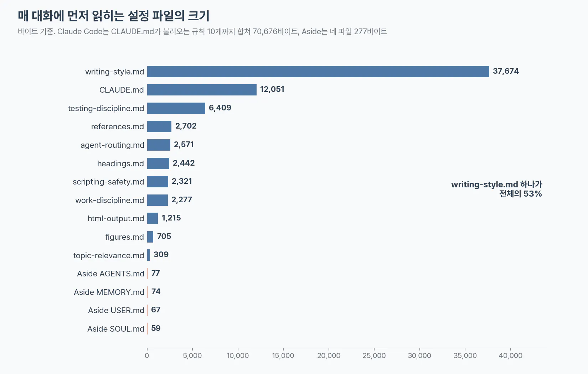Click the Aside AGENTS.md label
The width and height of the screenshot is (588, 374).
tap(110, 274)
